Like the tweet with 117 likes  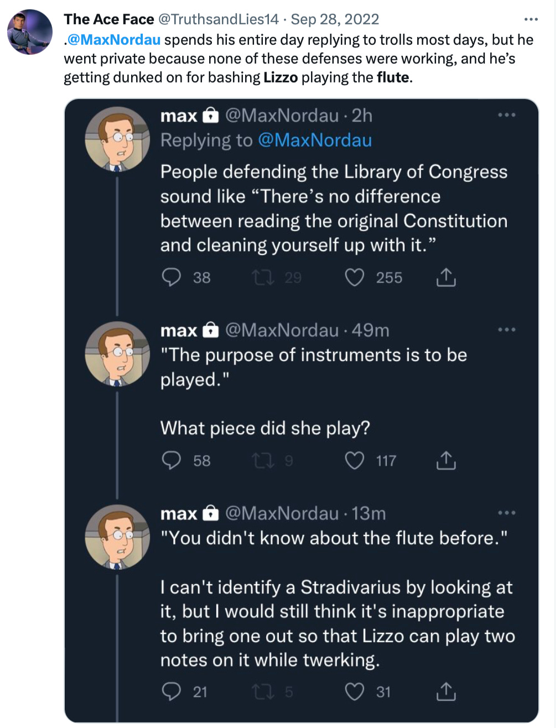coord(354,460)
